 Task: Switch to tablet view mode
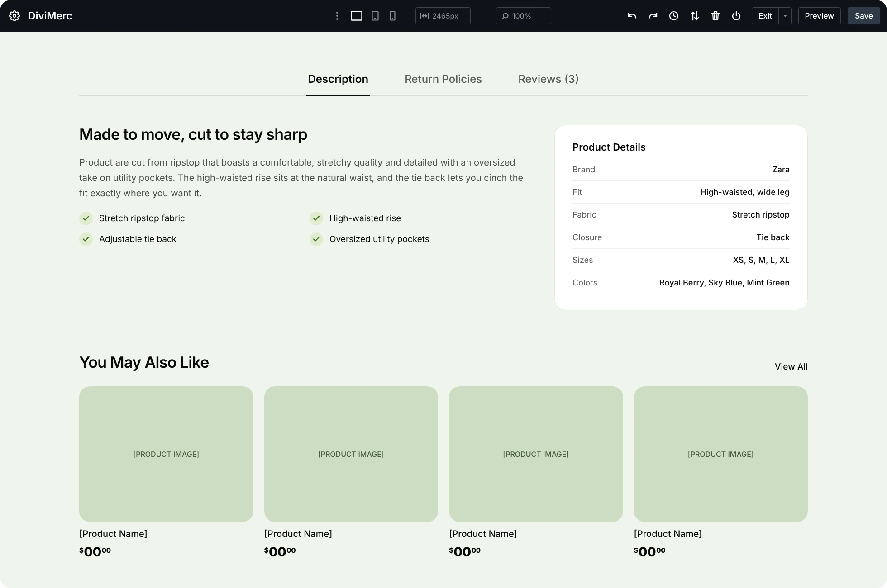375,16
